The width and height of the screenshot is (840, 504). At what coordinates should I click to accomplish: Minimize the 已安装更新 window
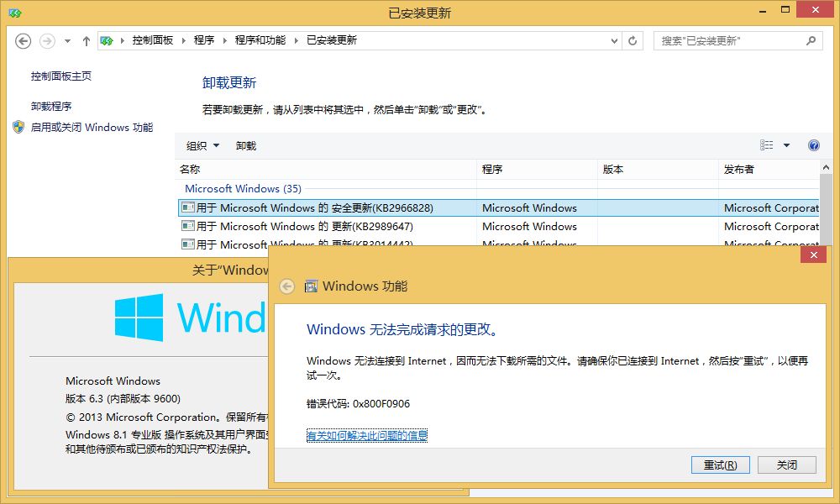point(763,10)
